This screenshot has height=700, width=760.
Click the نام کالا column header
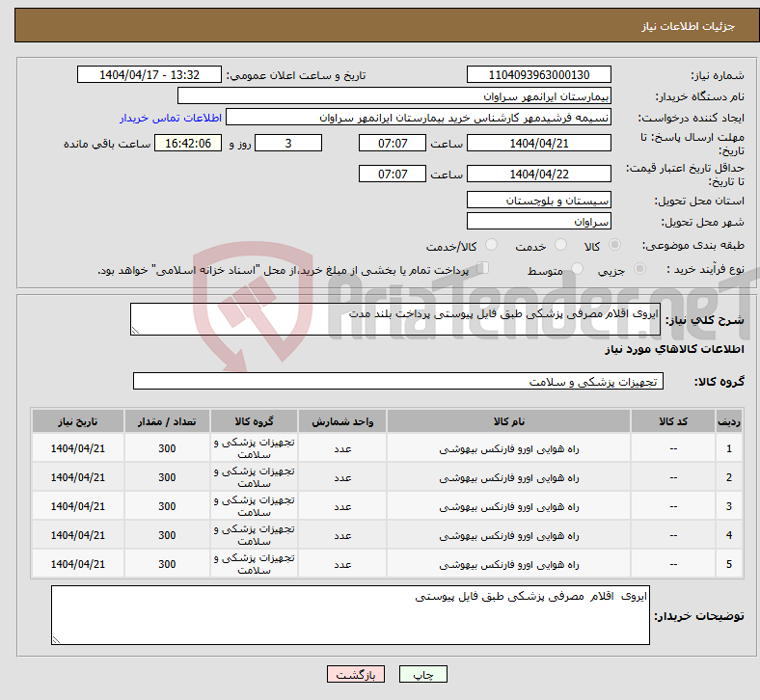[509, 421]
